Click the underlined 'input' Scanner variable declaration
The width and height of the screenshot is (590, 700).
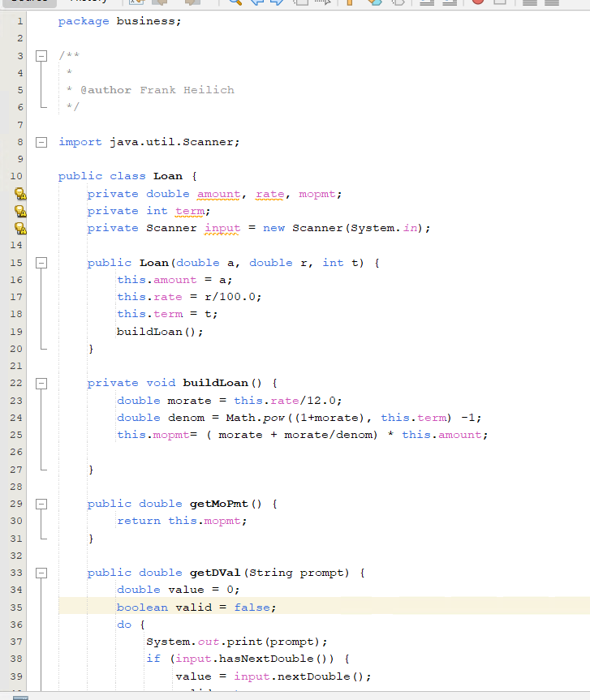point(222,228)
